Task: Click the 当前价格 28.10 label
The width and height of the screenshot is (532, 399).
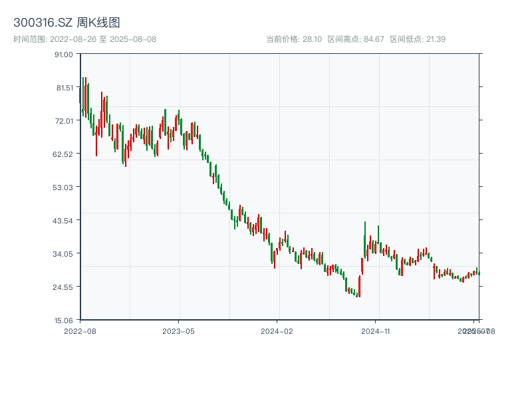Action: 293,39
